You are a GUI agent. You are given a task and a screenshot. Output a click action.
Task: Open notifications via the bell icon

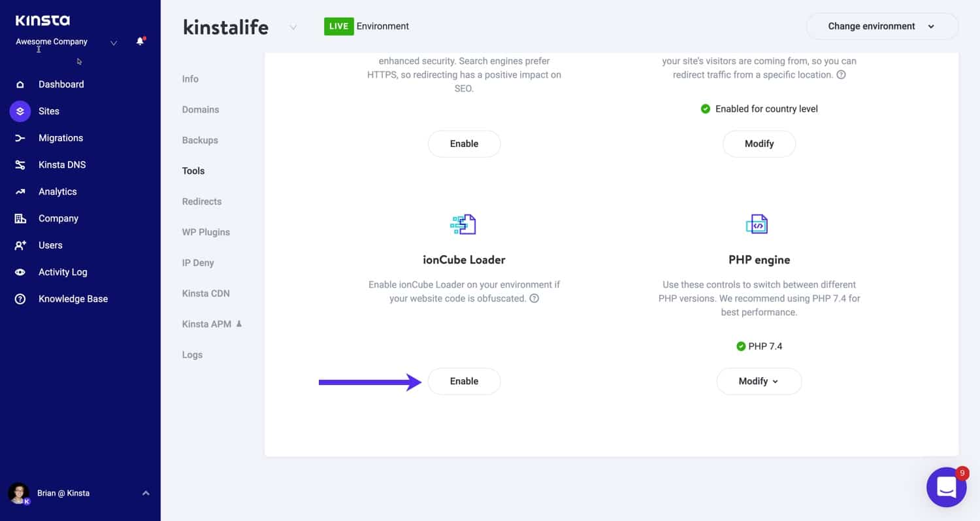(x=139, y=41)
